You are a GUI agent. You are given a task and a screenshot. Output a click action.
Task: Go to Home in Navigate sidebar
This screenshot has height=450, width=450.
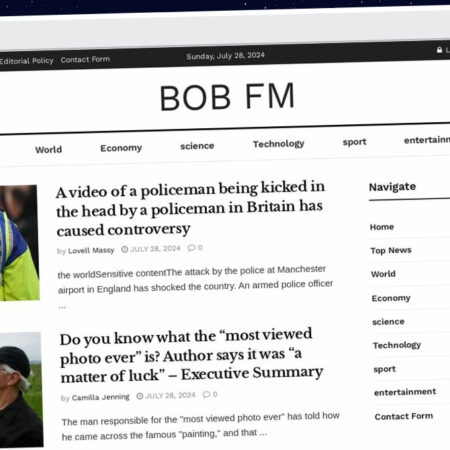coord(382,227)
